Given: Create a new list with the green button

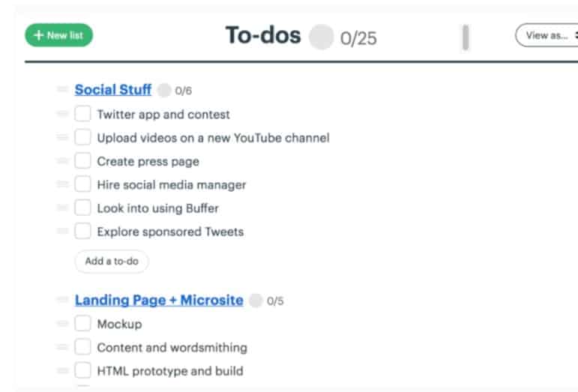Looking at the screenshot, I should pos(58,35).
